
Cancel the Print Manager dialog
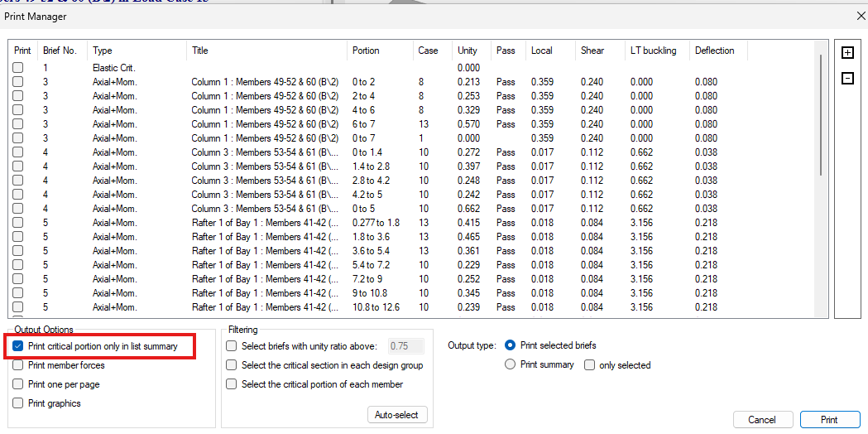point(762,419)
